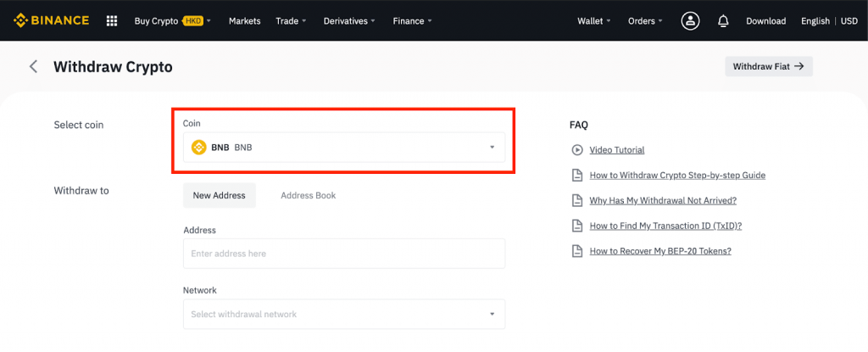Expand the Finance menu
This screenshot has width=868, height=352.
[x=413, y=21]
